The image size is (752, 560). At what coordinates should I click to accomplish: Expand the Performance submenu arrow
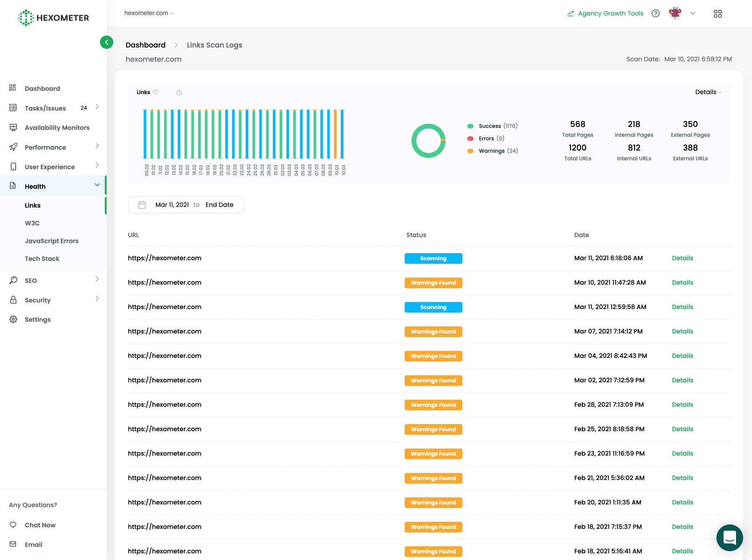click(x=97, y=146)
